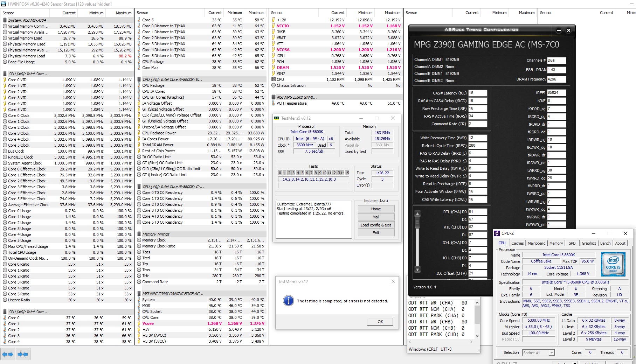Screen dimensions: 636x364
Task: Minimize the ASRock Timing Configurator window
Action: click(x=559, y=30)
